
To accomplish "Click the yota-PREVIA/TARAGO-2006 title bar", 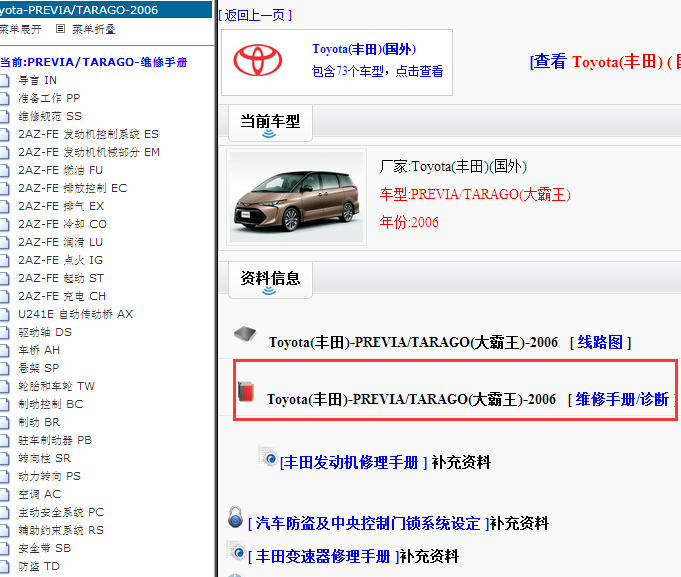I will (x=106, y=10).
